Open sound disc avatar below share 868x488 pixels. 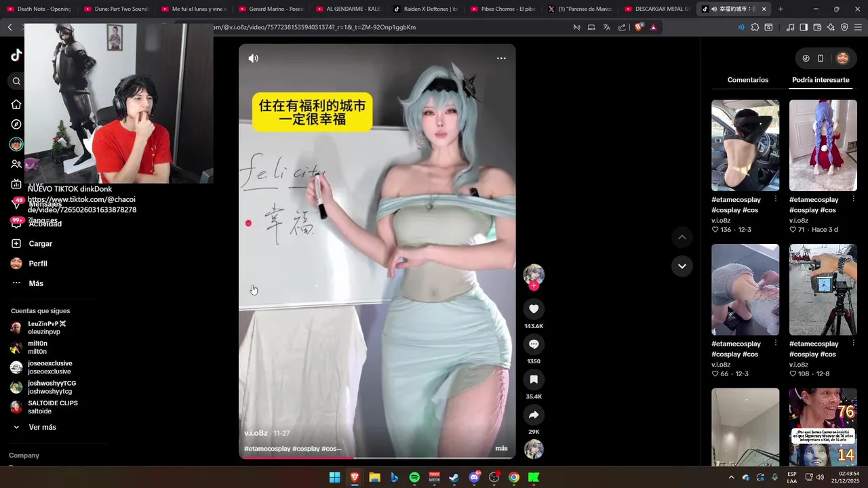534,449
